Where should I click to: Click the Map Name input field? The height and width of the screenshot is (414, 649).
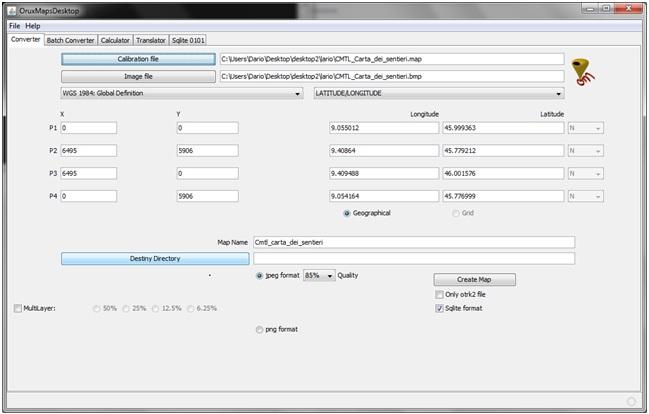point(414,243)
